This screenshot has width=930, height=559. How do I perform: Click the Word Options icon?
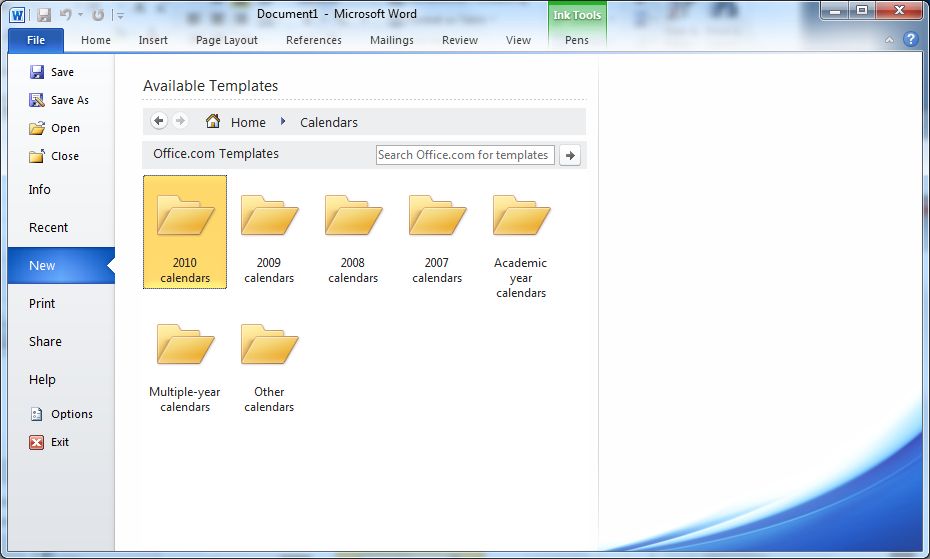pos(37,414)
